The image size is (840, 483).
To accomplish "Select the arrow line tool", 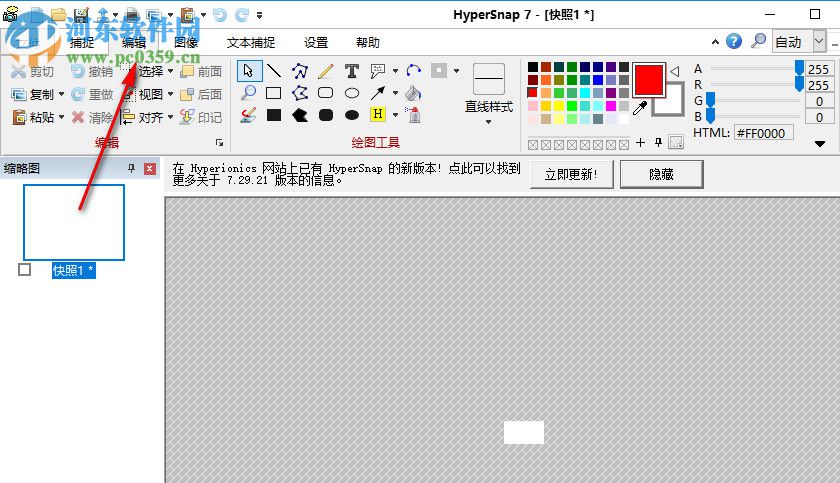I will [x=378, y=93].
